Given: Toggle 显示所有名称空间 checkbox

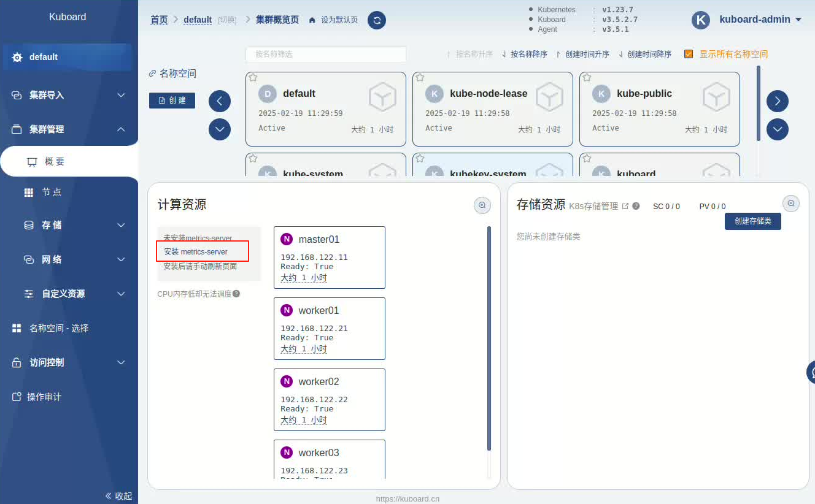Looking at the screenshot, I should (x=689, y=54).
